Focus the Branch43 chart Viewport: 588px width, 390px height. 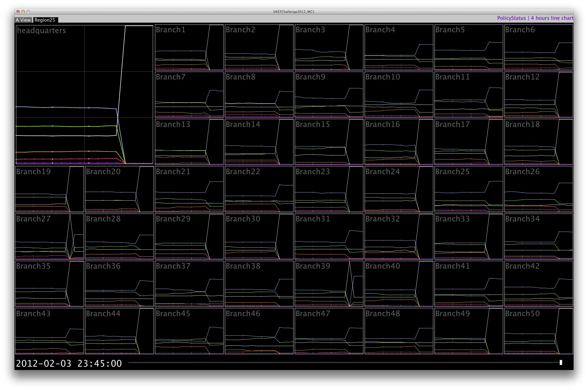tap(50, 331)
